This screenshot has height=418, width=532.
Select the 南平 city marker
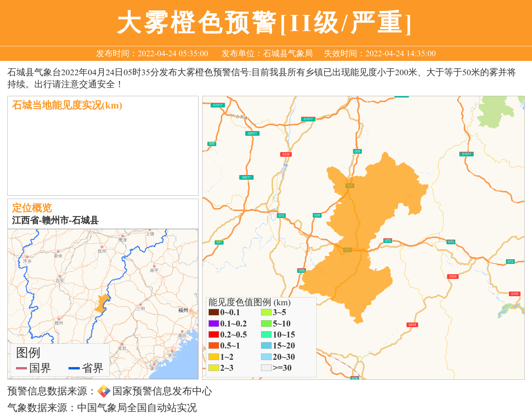pos(154,266)
